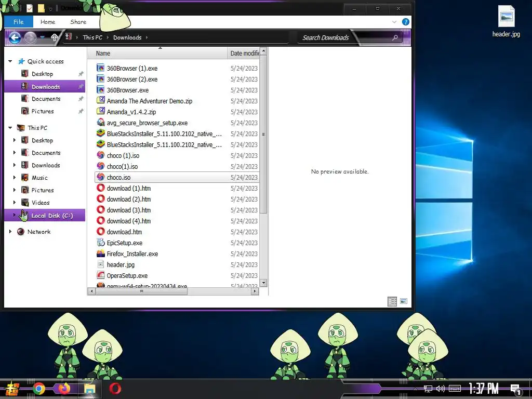Select Downloads under Quick access
This screenshot has height=399, width=532.
[45, 87]
